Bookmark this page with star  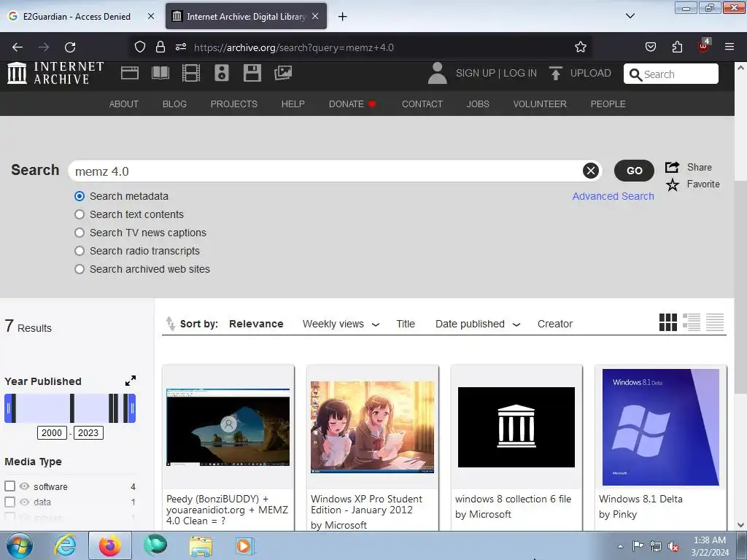pyautogui.click(x=580, y=47)
